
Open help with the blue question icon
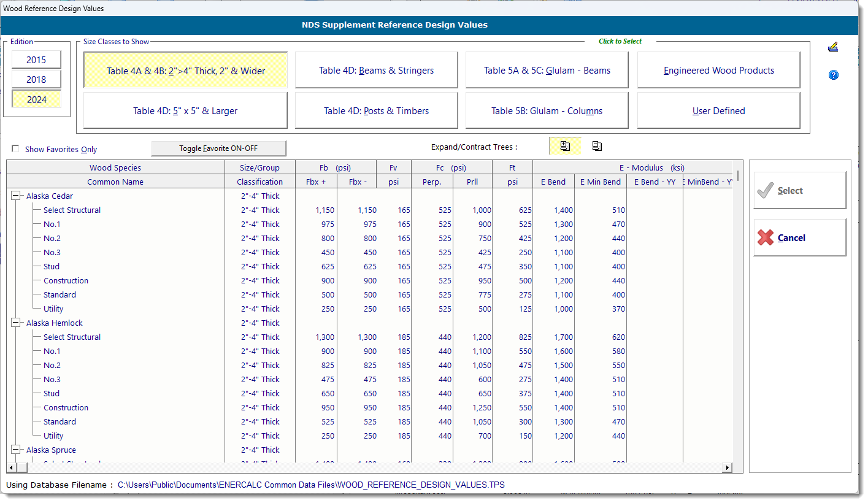[833, 75]
